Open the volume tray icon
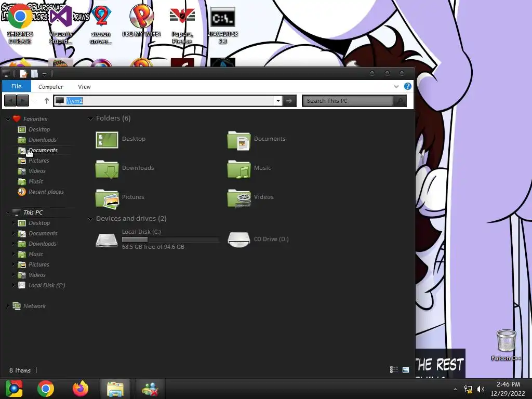 [x=481, y=389]
